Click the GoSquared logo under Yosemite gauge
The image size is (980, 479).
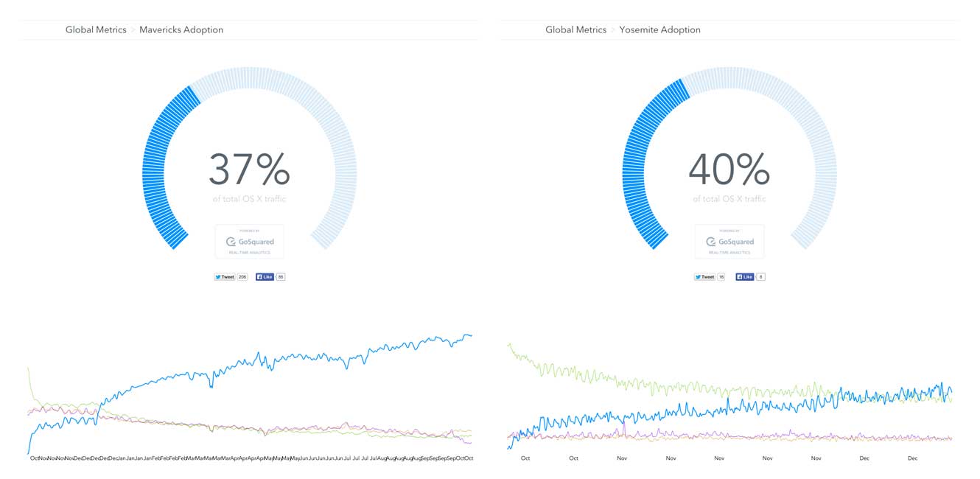(x=729, y=242)
